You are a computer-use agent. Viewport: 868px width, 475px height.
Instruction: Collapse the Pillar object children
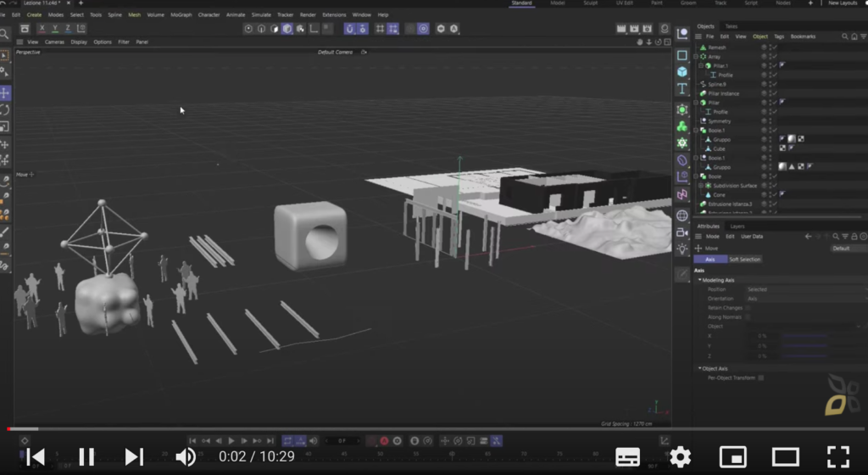[x=696, y=103]
